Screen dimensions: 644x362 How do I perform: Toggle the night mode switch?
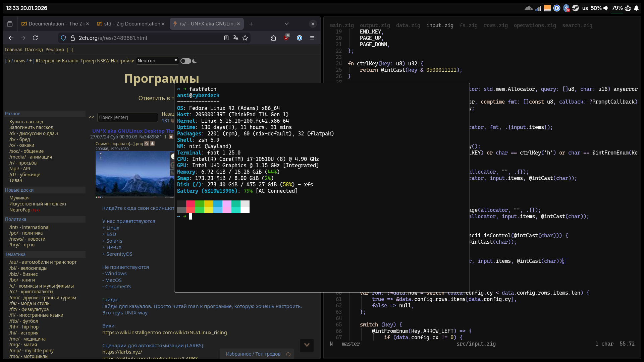186,61
